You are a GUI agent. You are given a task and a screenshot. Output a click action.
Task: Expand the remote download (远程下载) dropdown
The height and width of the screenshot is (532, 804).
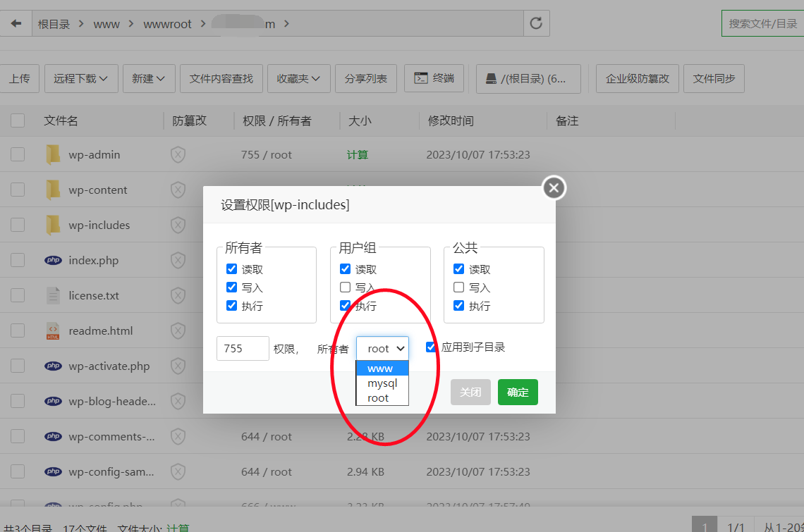click(80, 78)
